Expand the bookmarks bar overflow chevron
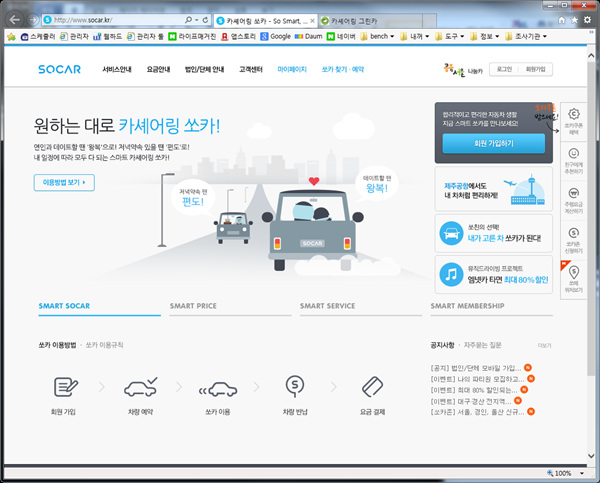The image size is (600, 483). tap(591, 32)
